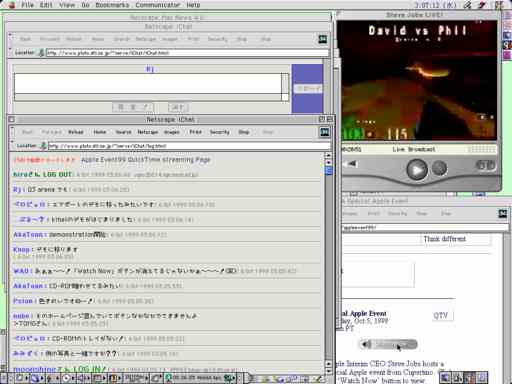Open the QuickTime TV favorites drawer button
The image size is (512, 384).
pos(485,165)
